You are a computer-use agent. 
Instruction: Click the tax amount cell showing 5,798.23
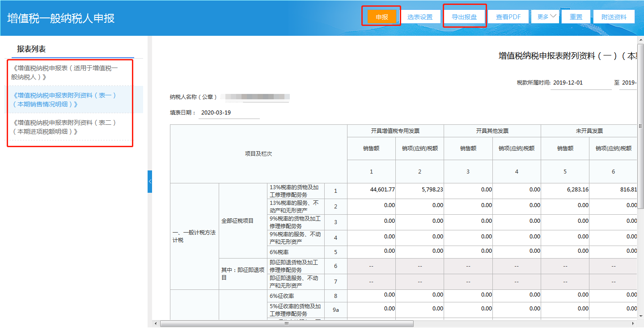[x=420, y=190]
